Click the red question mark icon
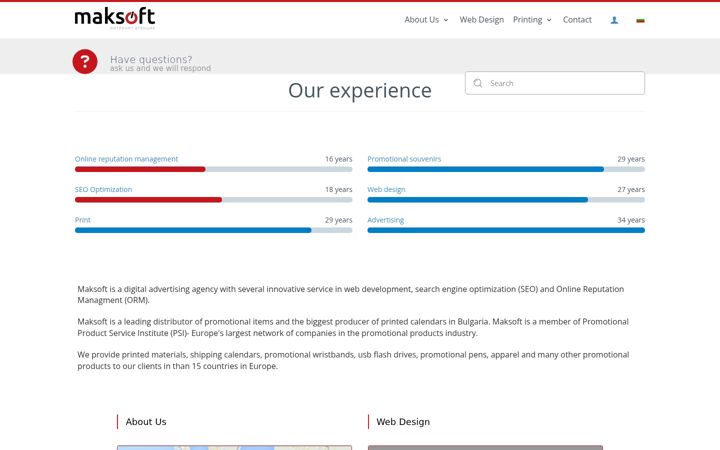Screen dimensions: 720x450 [x=85, y=61]
